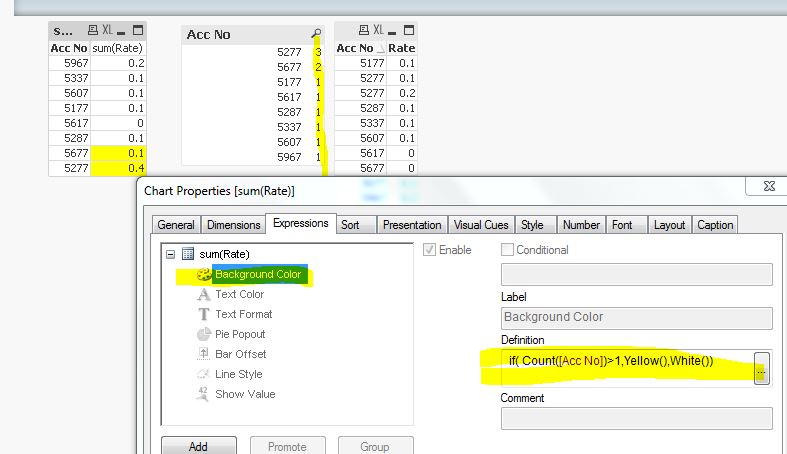Click the Definition expression field
This screenshot has width=787, height=454.
click(627, 368)
